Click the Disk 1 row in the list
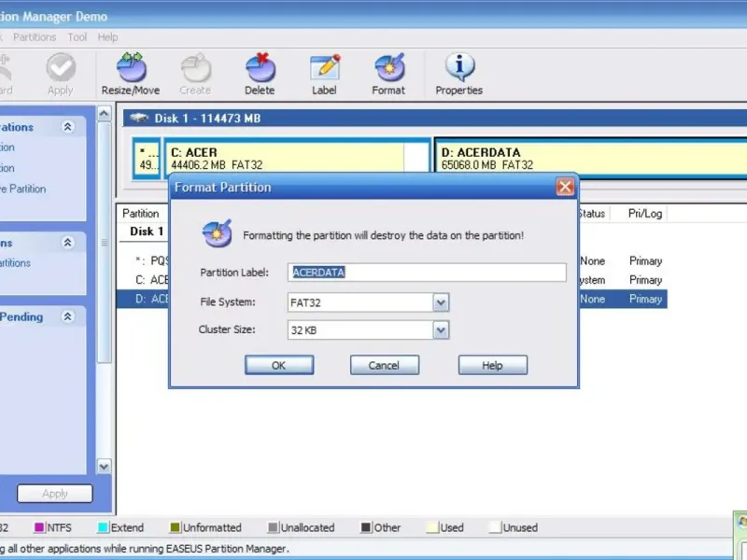The height and width of the screenshot is (560, 747). [x=147, y=231]
